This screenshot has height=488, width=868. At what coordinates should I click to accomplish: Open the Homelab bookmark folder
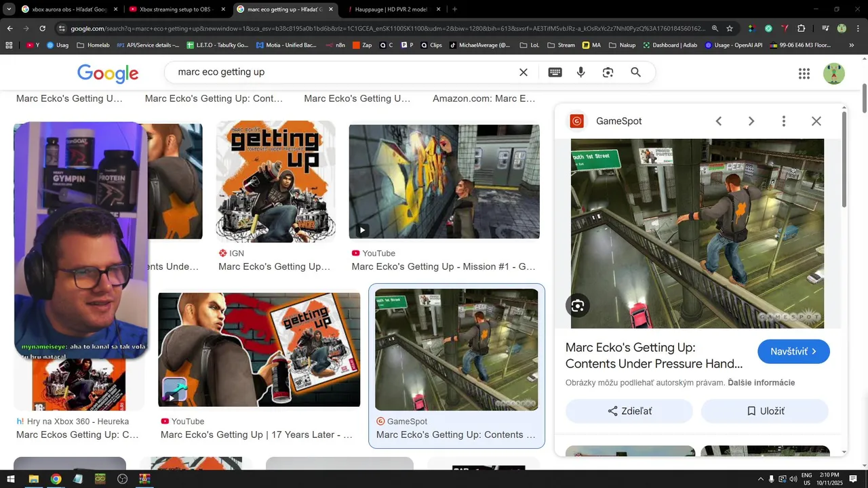click(94, 45)
